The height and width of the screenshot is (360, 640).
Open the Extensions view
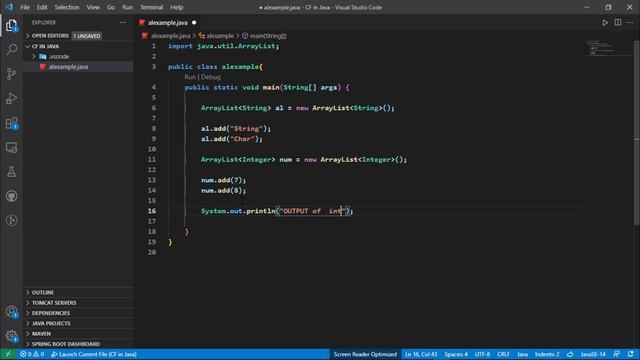(11, 123)
